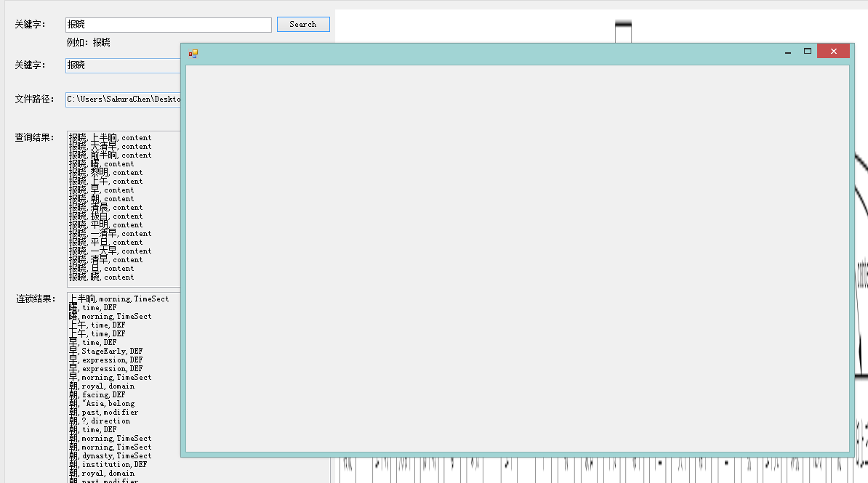The height and width of the screenshot is (483, 868).
Task: Focus the second keyword input field
Action: (123, 65)
